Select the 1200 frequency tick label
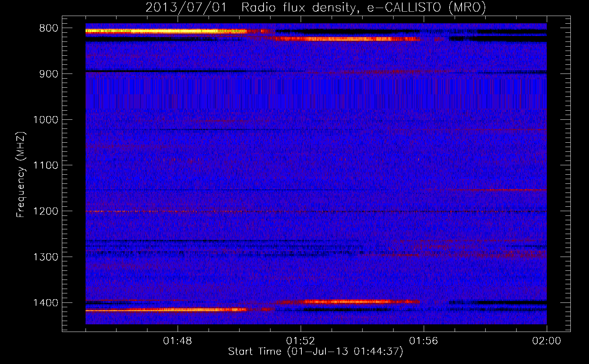This screenshot has height=364, width=589. [46, 211]
